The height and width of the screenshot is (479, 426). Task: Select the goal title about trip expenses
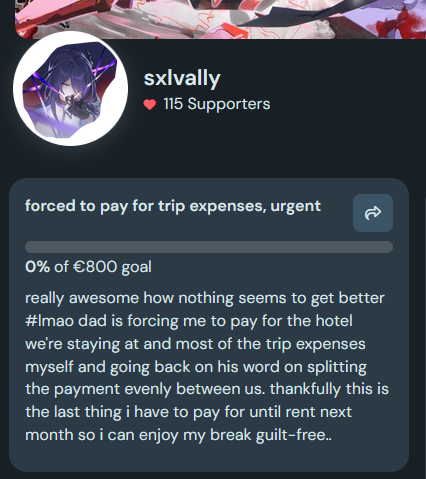tap(173, 206)
